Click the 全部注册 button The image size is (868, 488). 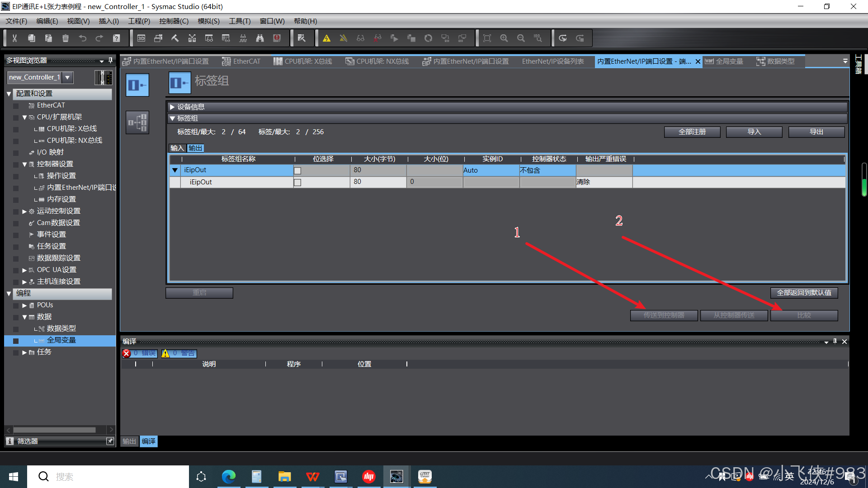[x=692, y=132]
